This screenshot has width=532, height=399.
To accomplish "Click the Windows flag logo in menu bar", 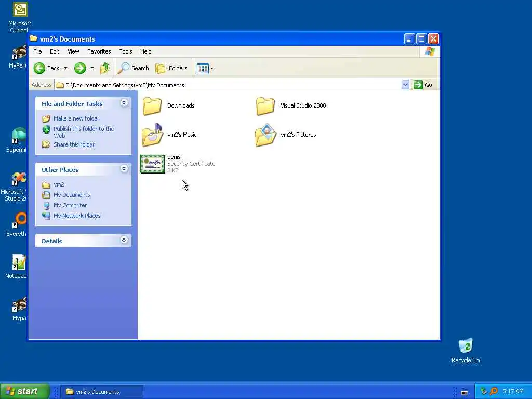I will 430,51.
